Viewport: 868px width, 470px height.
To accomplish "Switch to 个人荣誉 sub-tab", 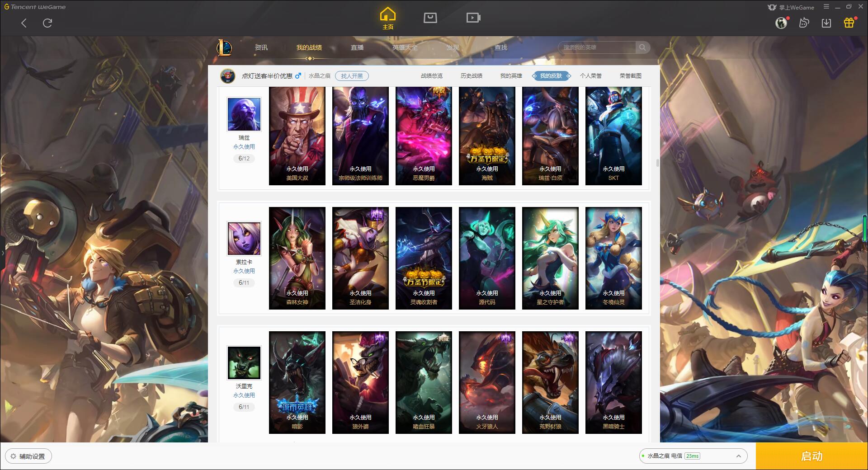I will point(591,76).
